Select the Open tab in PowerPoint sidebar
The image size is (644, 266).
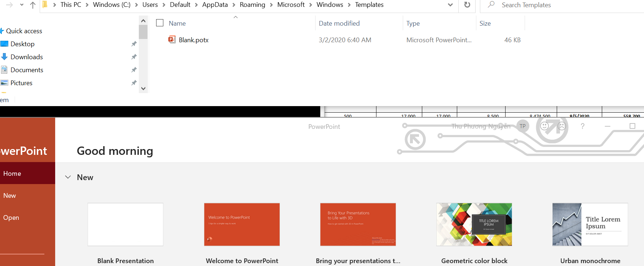click(x=27, y=217)
